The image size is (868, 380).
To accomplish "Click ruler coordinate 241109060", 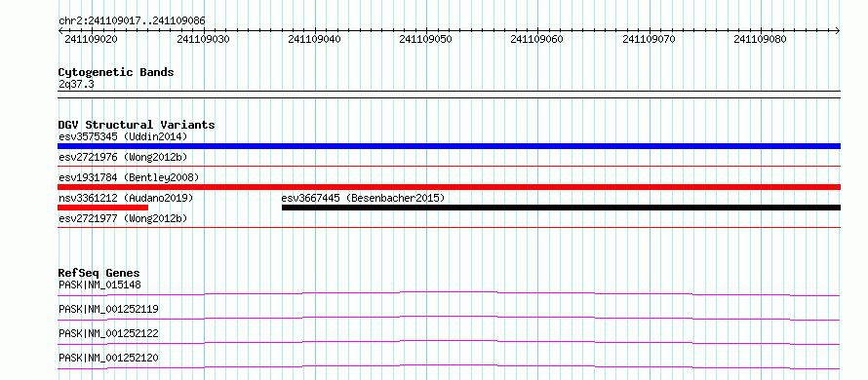I will [x=537, y=39].
